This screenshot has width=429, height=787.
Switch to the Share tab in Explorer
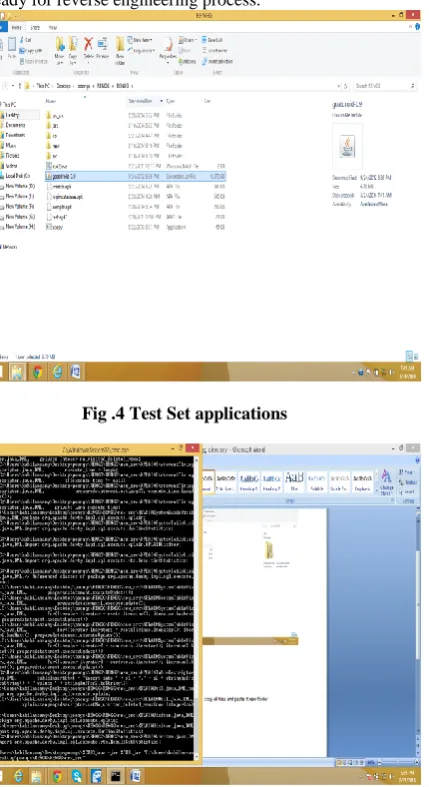tap(35, 27)
